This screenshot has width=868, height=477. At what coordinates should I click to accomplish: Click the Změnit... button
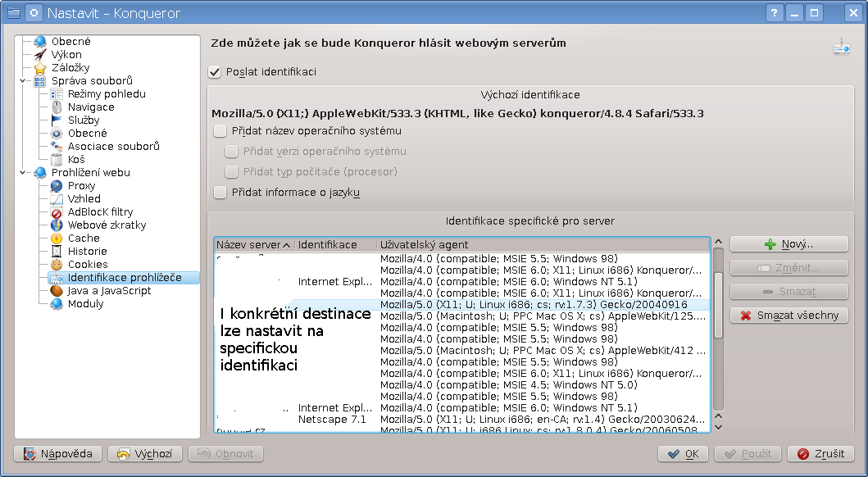788,268
